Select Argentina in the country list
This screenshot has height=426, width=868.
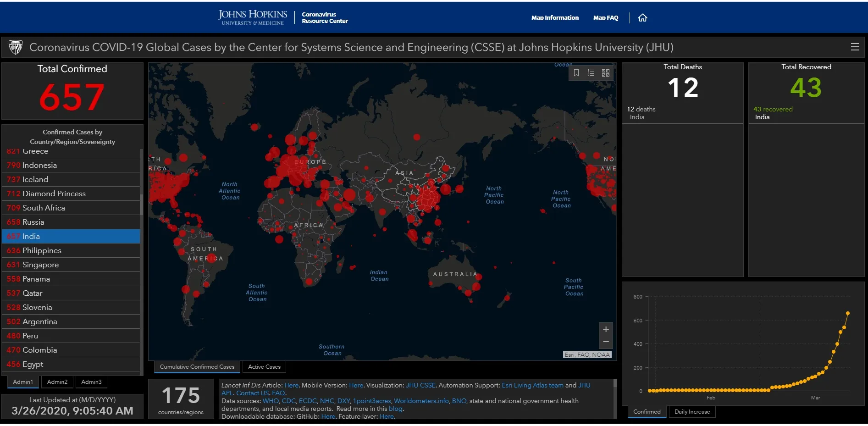pyautogui.click(x=71, y=321)
